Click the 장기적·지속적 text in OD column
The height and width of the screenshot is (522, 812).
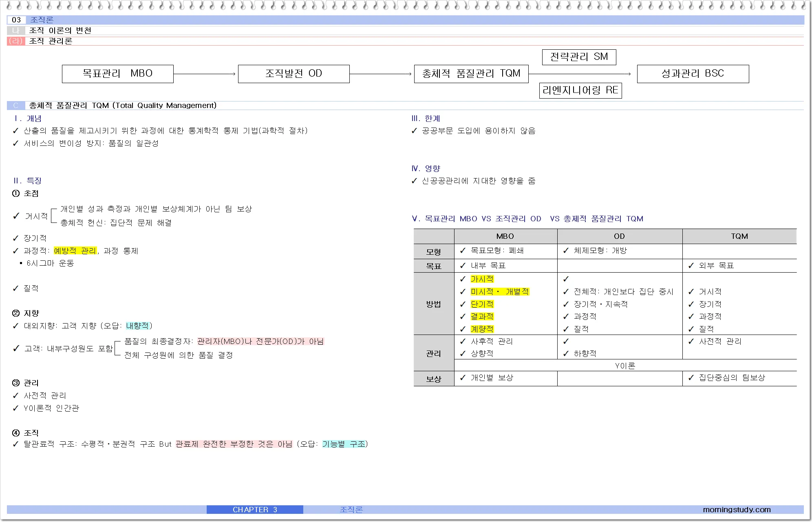click(600, 304)
